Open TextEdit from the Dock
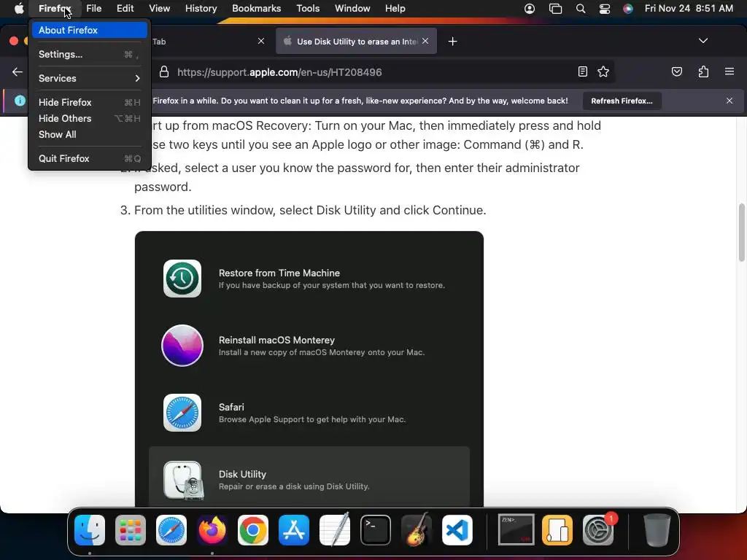The height and width of the screenshot is (560, 747). [x=335, y=530]
